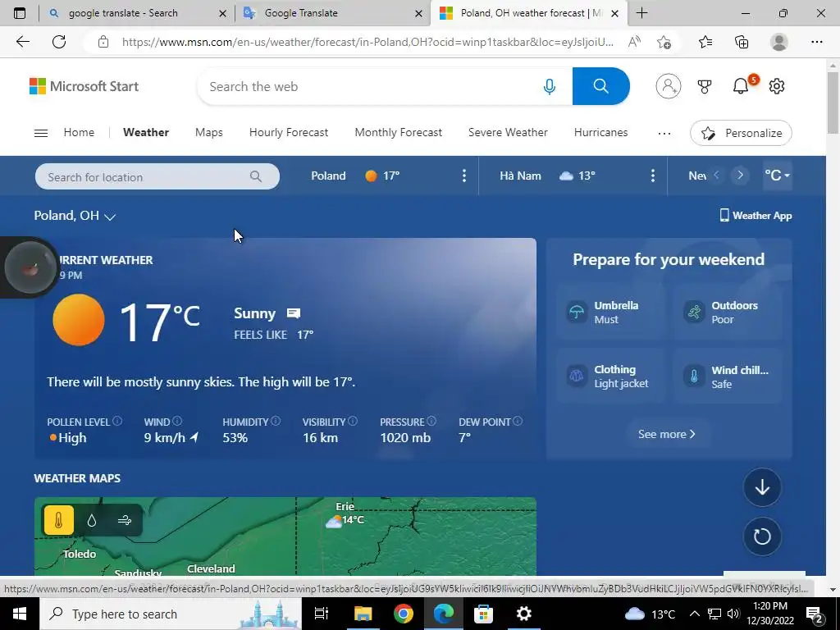The image size is (840, 630).
Task: Click the microphone voice search icon
Action: (x=549, y=86)
